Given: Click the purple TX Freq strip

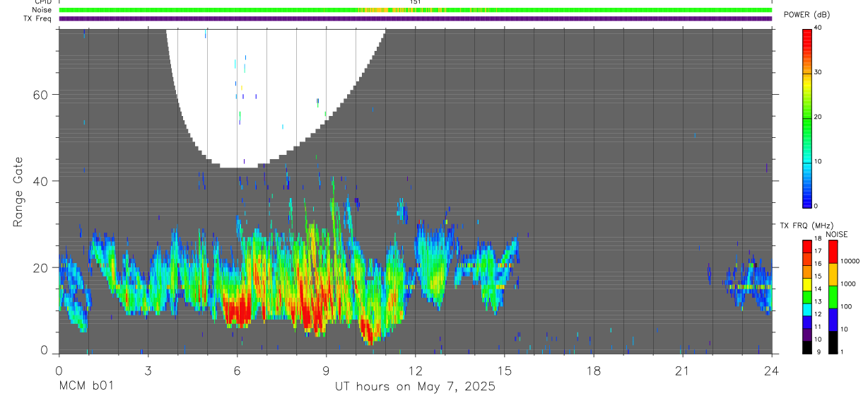Looking at the screenshot, I should (x=416, y=18).
